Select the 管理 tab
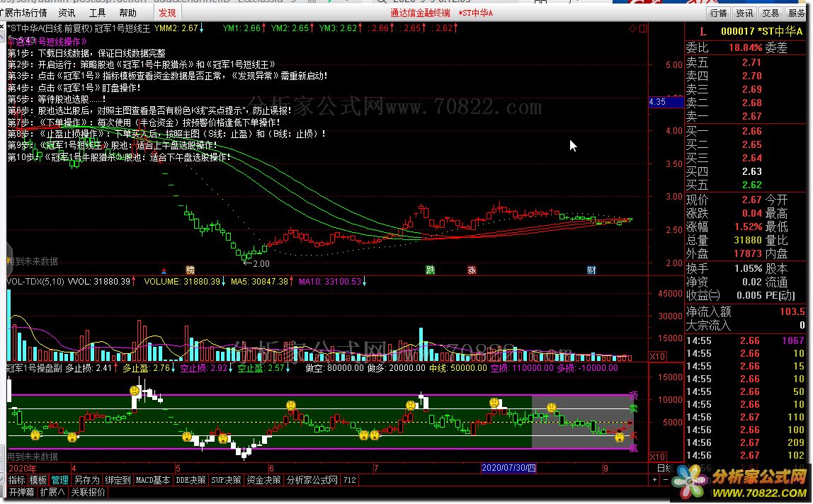Image resolution: width=813 pixels, height=504 pixels. pyautogui.click(x=59, y=480)
